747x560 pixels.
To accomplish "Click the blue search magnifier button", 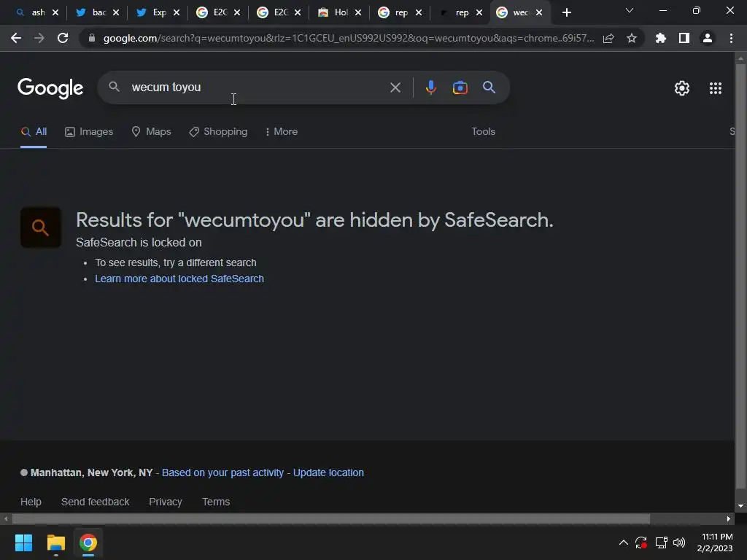I will click(x=489, y=87).
